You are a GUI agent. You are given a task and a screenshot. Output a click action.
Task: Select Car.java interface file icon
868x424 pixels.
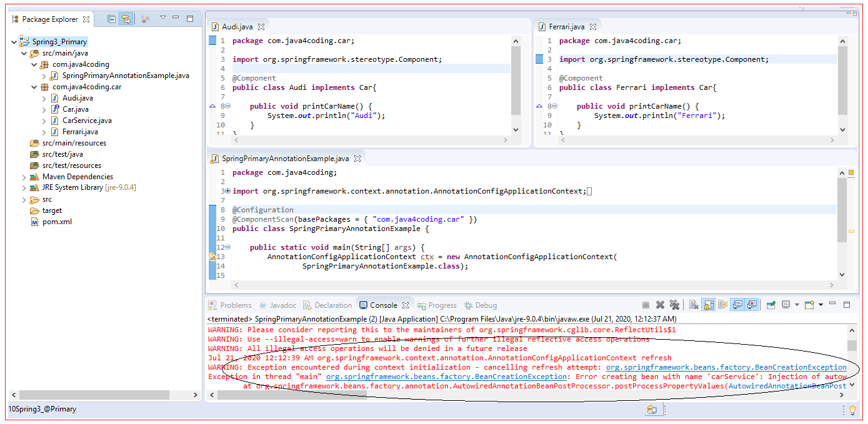point(55,109)
